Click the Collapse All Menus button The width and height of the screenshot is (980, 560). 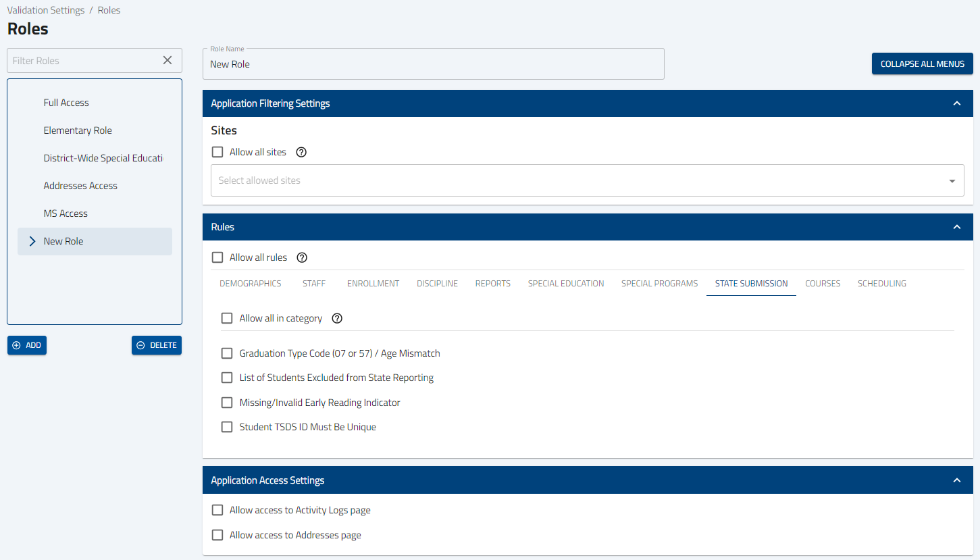coord(923,63)
